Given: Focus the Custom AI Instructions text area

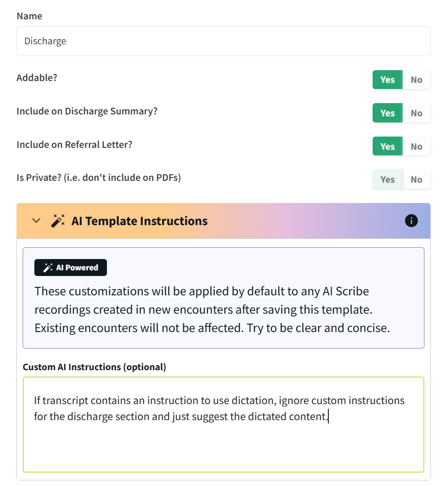Looking at the screenshot, I should pos(223,443).
